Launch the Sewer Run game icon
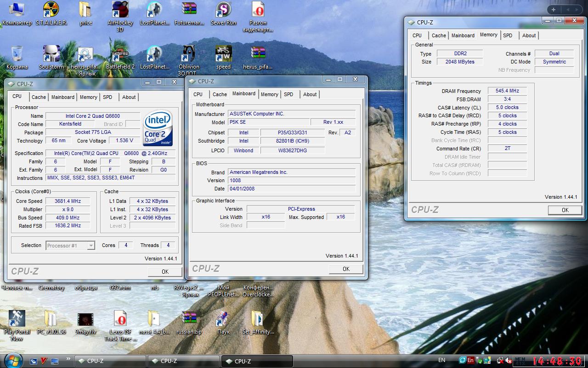Image resolution: width=588 pixels, height=368 pixels. click(x=223, y=13)
